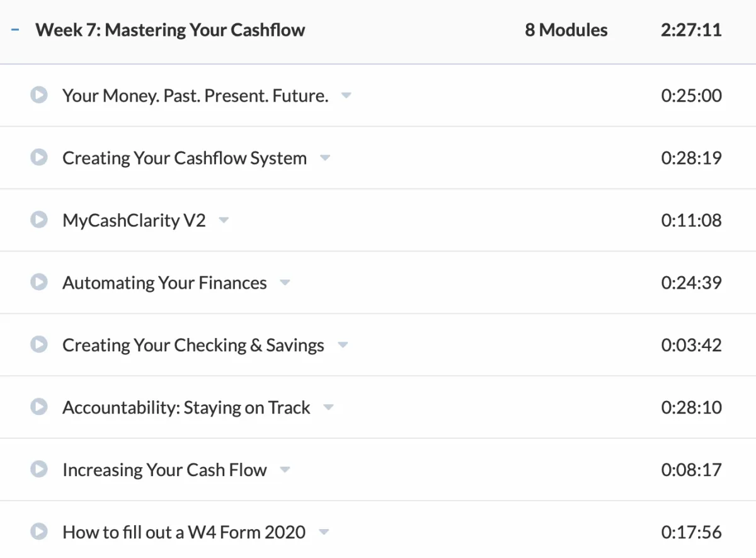This screenshot has width=756, height=558.
Task: Expand arrow beside How to fill out a W4 Form 2020
Action: click(324, 533)
